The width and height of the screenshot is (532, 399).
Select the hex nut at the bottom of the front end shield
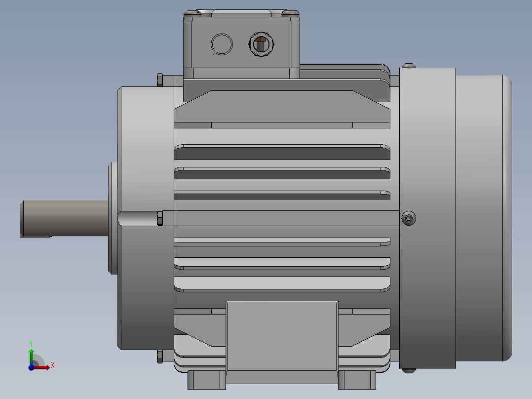(x=160, y=357)
